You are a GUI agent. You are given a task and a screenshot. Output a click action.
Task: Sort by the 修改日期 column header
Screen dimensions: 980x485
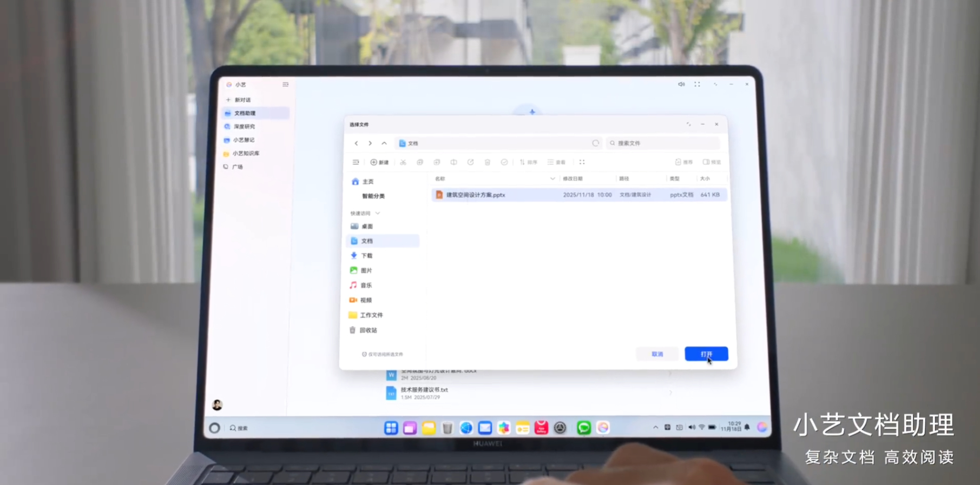tap(573, 178)
